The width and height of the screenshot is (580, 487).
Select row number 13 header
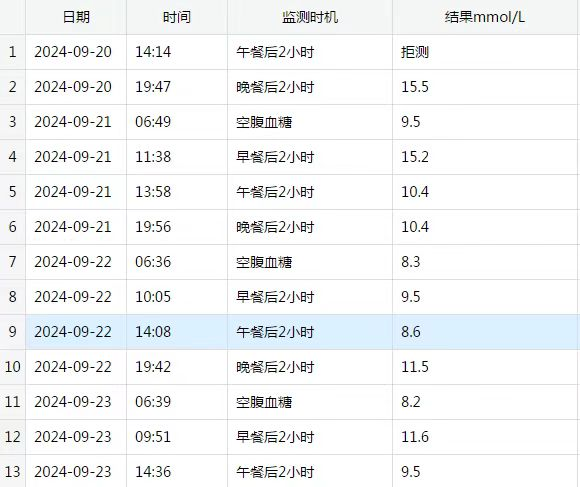click(13, 471)
